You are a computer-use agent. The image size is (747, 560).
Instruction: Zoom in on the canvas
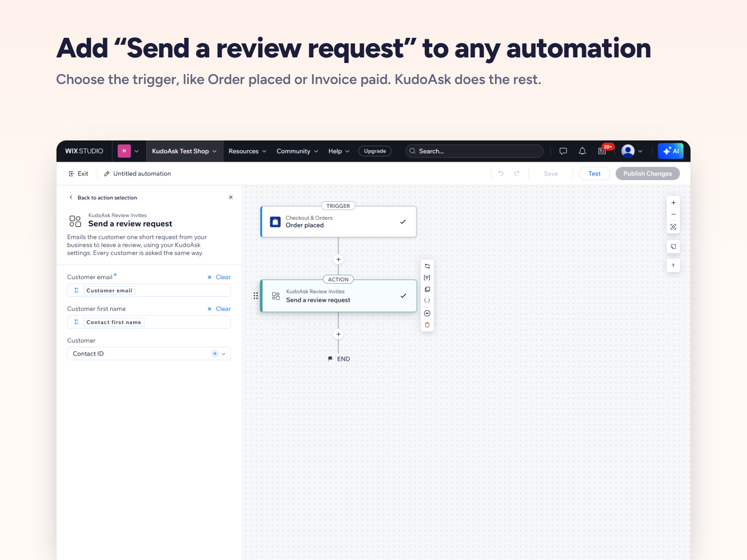click(x=673, y=203)
